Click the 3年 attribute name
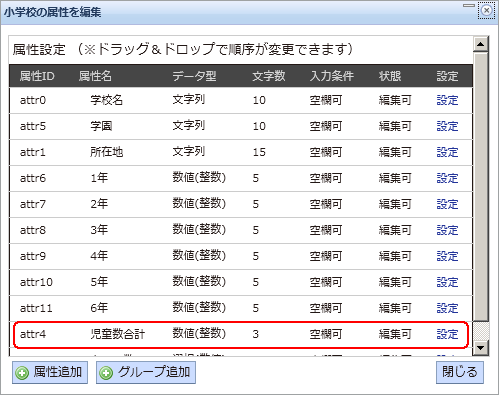Screen dimensions: 499x395 99,230
